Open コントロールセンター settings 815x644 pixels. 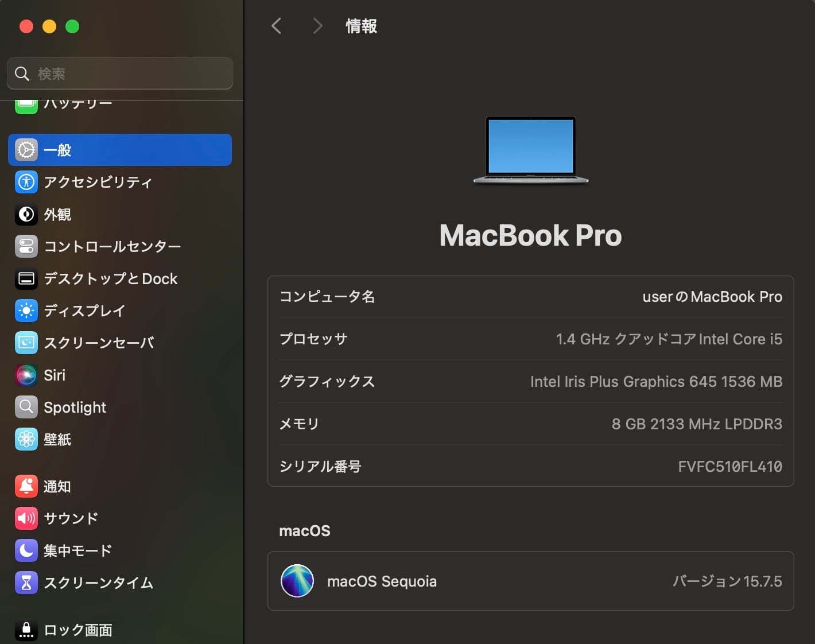point(120,246)
